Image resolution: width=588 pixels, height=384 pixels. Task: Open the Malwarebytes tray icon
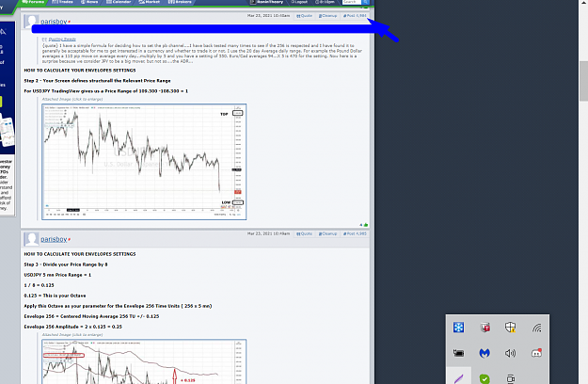pyautogui.click(x=485, y=353)
